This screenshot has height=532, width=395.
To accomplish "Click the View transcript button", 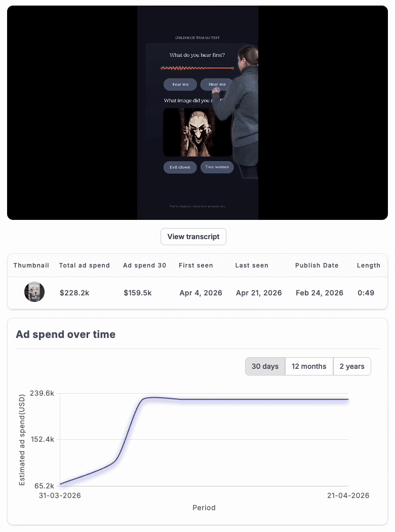I will 193,237.
